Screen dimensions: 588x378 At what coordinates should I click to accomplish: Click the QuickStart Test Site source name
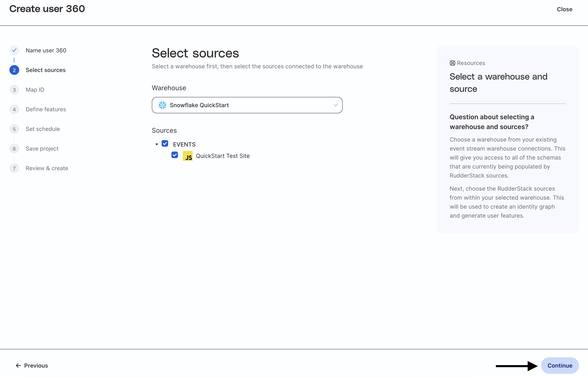(223, 156)
